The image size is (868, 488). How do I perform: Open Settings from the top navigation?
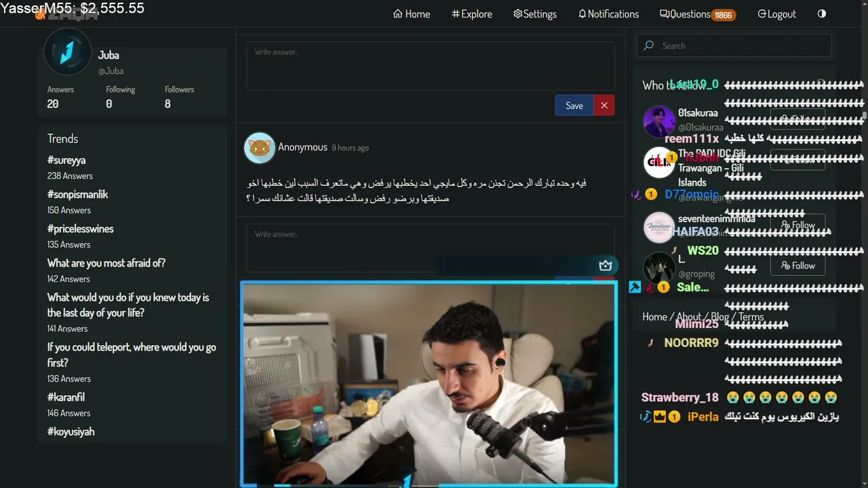click(535, 14)
